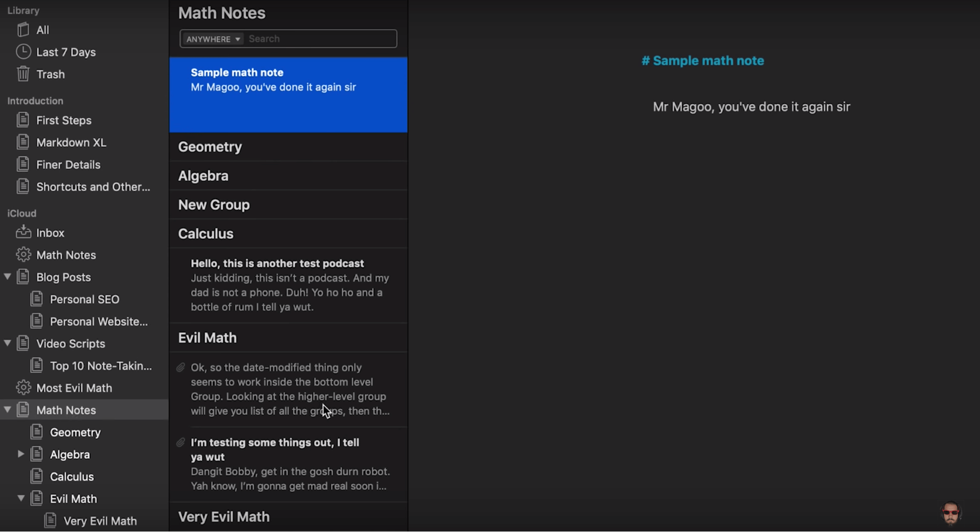Screen dimensions: 980x532
Task: Click the iCloud section icon
Action: pyautogui.click(x=21, y=213)
